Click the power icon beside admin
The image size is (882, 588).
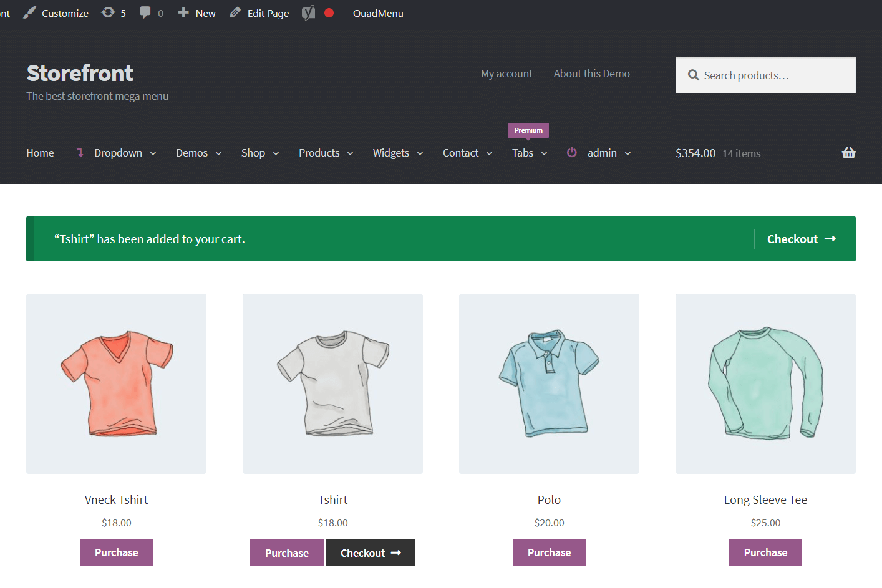click(571, 153)
